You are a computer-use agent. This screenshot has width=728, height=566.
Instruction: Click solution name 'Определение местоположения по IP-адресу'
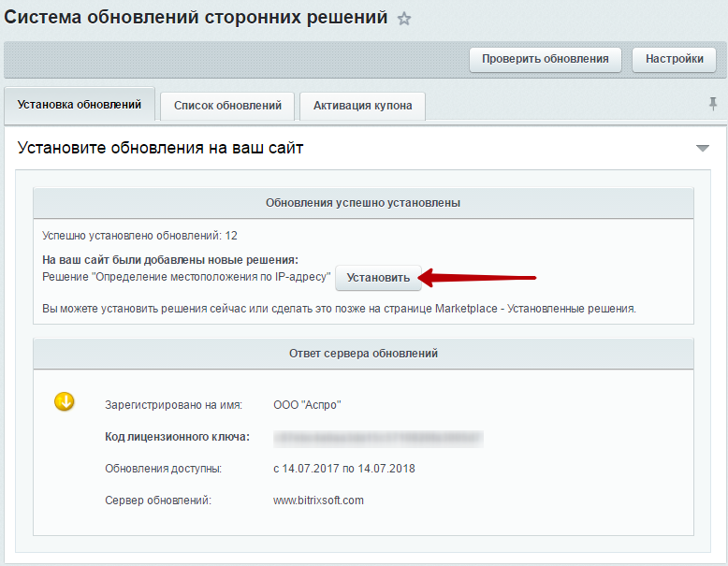click(x=211, y=277)
